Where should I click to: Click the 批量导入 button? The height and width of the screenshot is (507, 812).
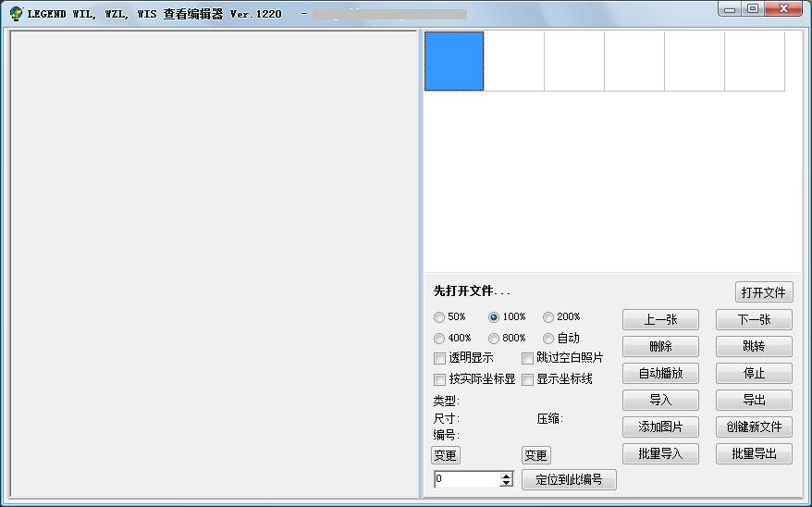[x=660, y=454]
